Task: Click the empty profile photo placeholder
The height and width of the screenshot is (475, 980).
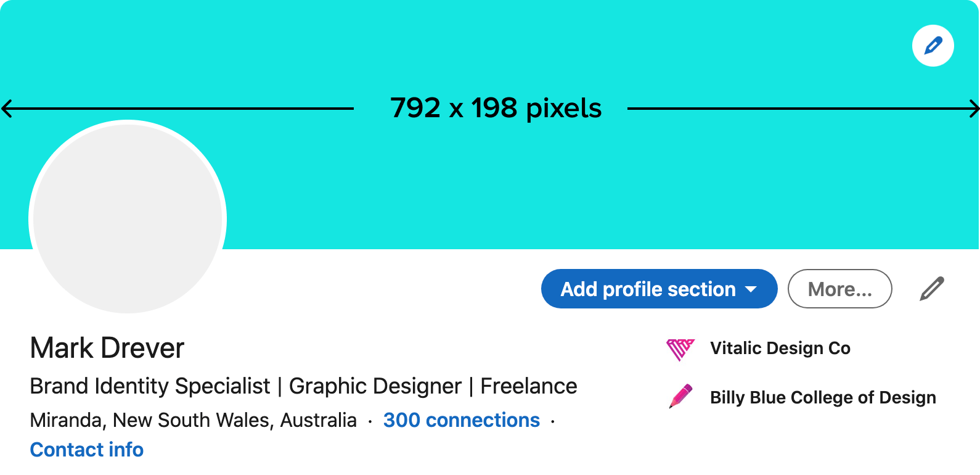Action: (x=128, y=218)
